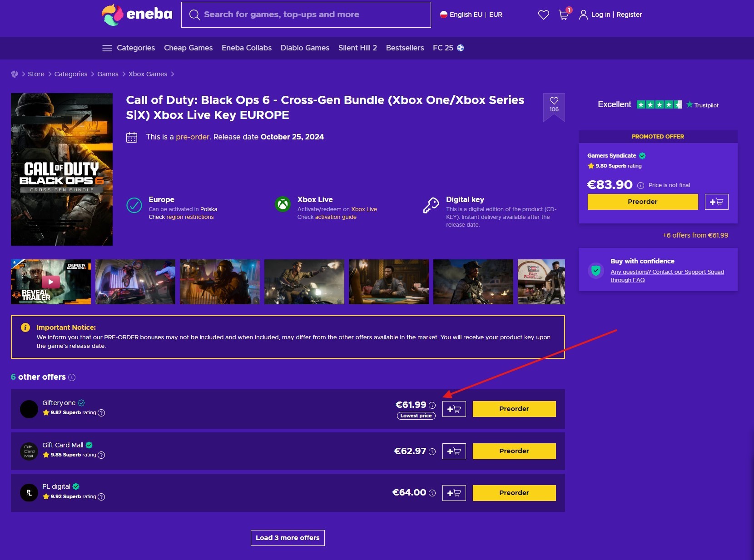Click the Xbox Live logo icon
This screenshot has height=560, width=754.
[x=283, y=204]
